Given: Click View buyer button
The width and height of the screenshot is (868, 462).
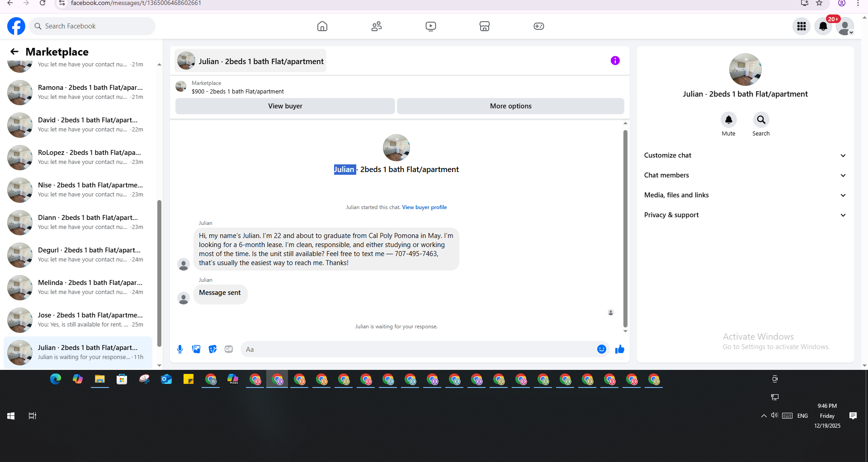Looking at the screenshot, I should click(x=285, y=106).
